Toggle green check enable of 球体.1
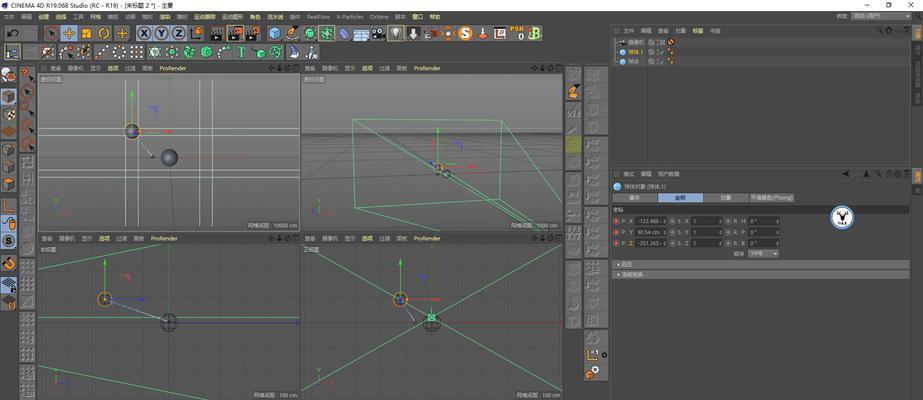This screenshot has width=923, height=400. coord(662,52)
